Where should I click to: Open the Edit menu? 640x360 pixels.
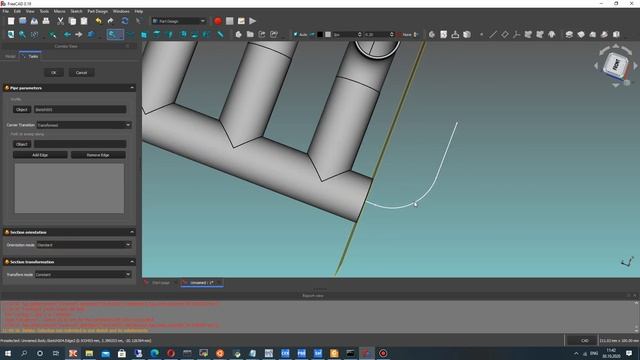17,11
